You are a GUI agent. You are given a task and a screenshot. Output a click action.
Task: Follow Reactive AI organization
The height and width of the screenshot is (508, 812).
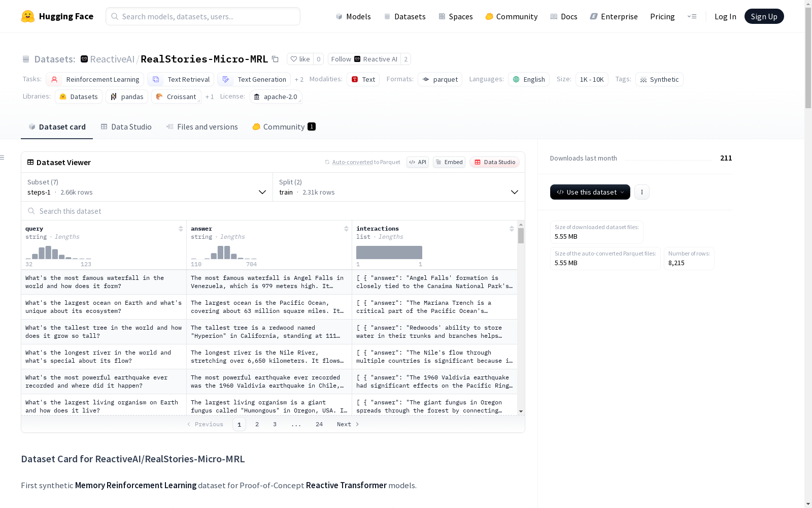[364, 59]
